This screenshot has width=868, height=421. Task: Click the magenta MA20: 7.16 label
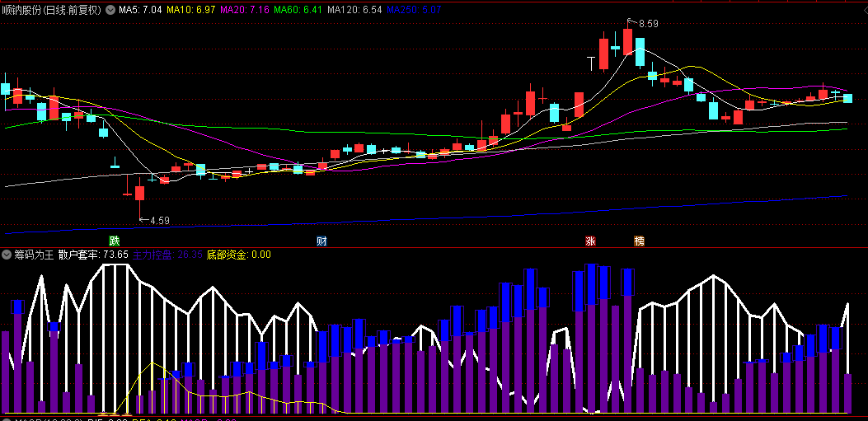245,9
